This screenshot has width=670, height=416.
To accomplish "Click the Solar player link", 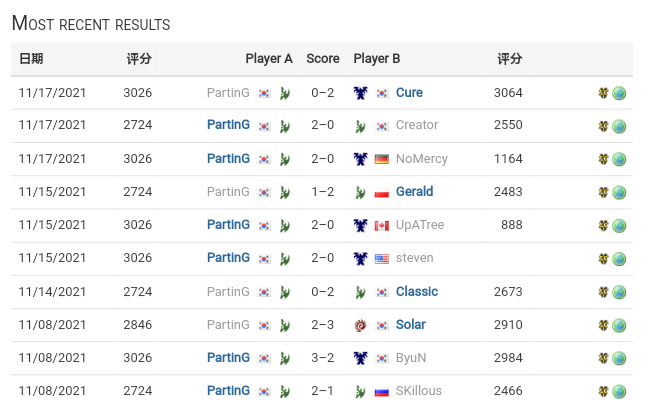I will [410, 325].
